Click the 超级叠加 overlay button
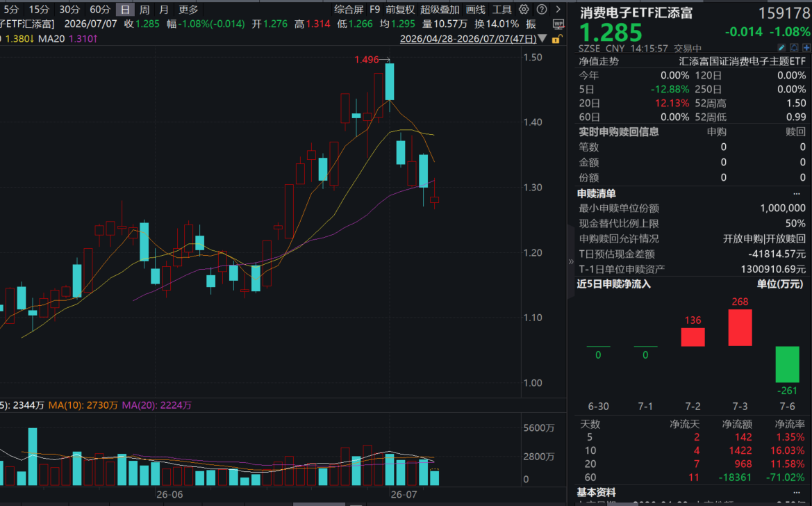The image size is (812, 506). click(x=440, y=9)
